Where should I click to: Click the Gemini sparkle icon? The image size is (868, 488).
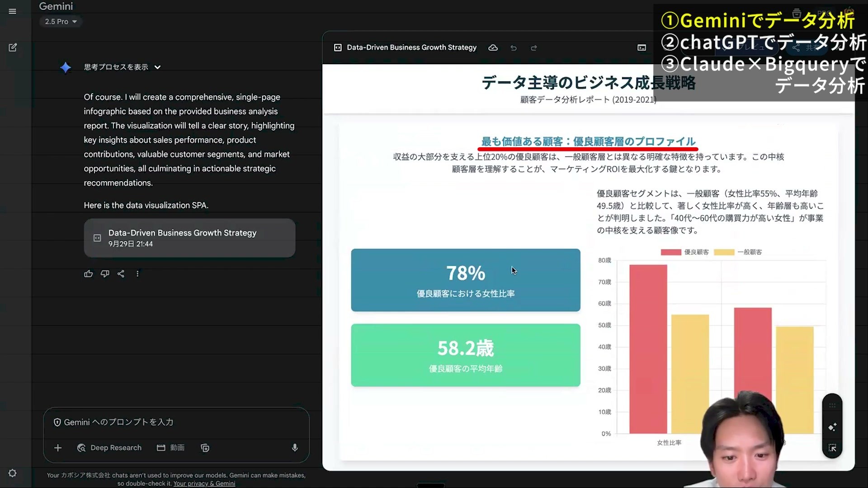coord(66,68)
